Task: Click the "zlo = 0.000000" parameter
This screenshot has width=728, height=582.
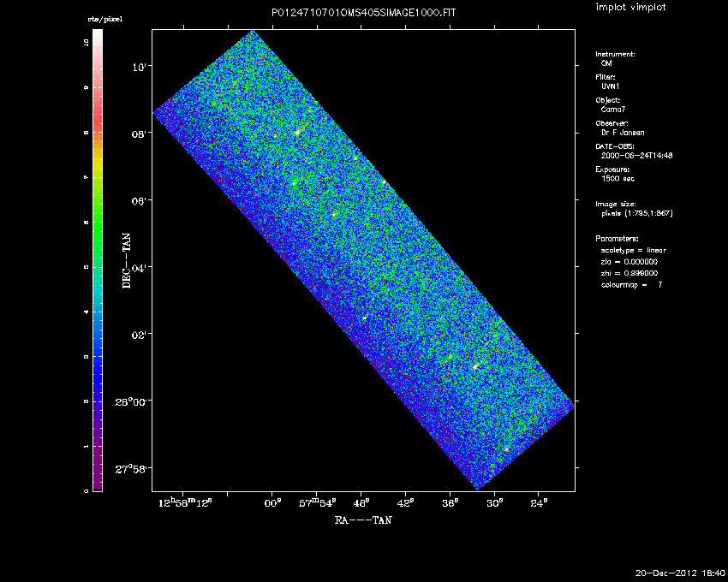Action: [630, 262]
